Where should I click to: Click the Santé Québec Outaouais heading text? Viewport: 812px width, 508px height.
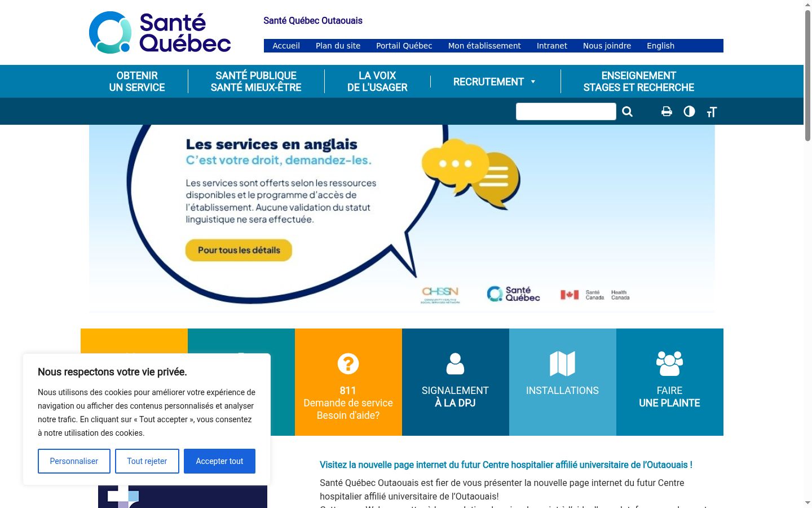(x=313, y=20)
